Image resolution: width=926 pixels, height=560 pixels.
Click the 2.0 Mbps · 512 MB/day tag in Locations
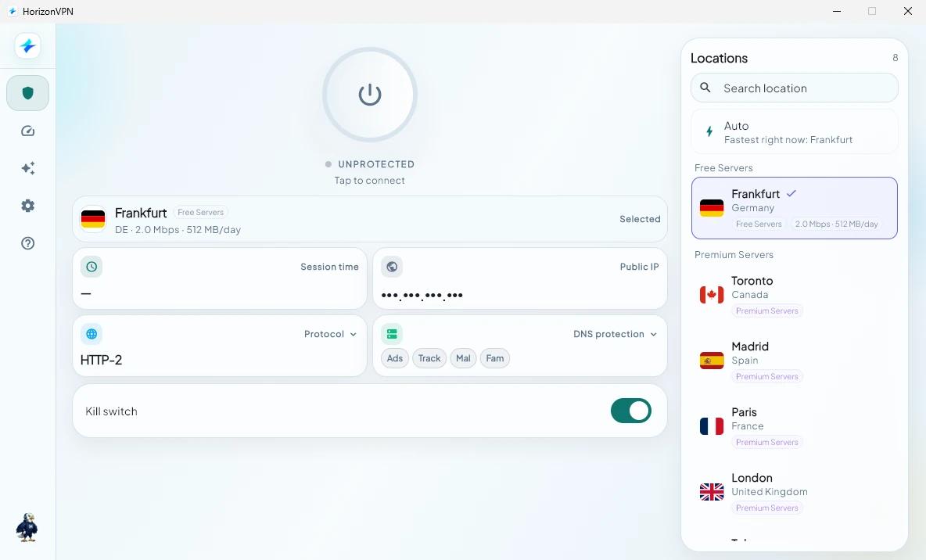836,224
